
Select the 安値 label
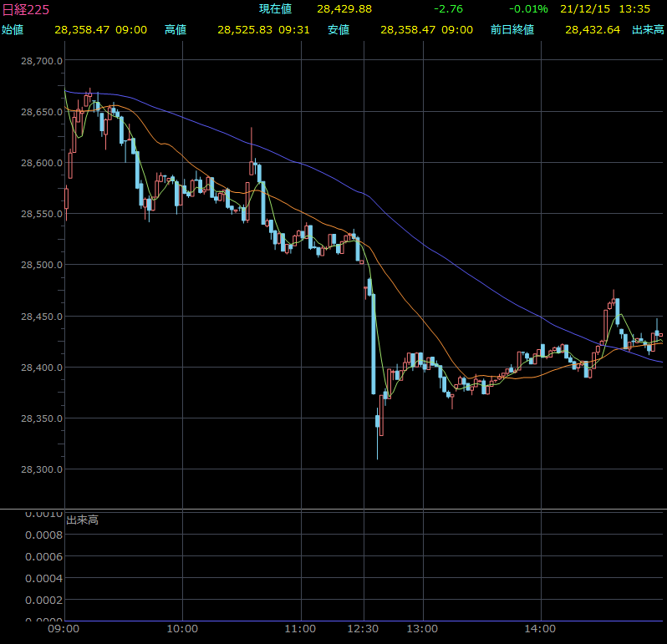[339, 30]
